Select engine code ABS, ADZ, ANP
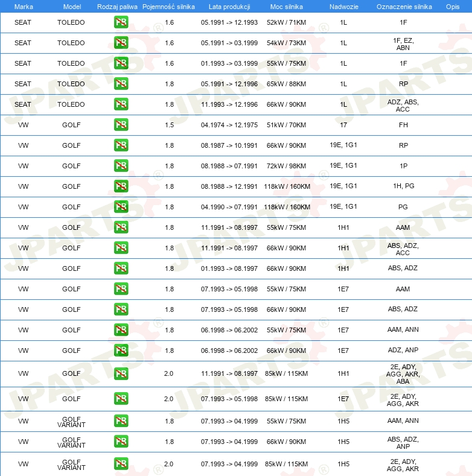The width and height of the screenshot is (472, 476). [x=403, y=443]
